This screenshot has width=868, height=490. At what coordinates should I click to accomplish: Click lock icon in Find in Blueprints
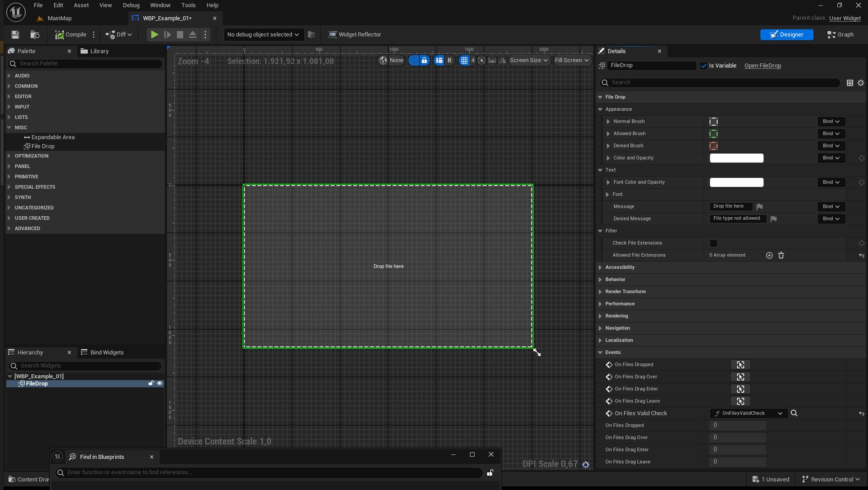point(490,472)
